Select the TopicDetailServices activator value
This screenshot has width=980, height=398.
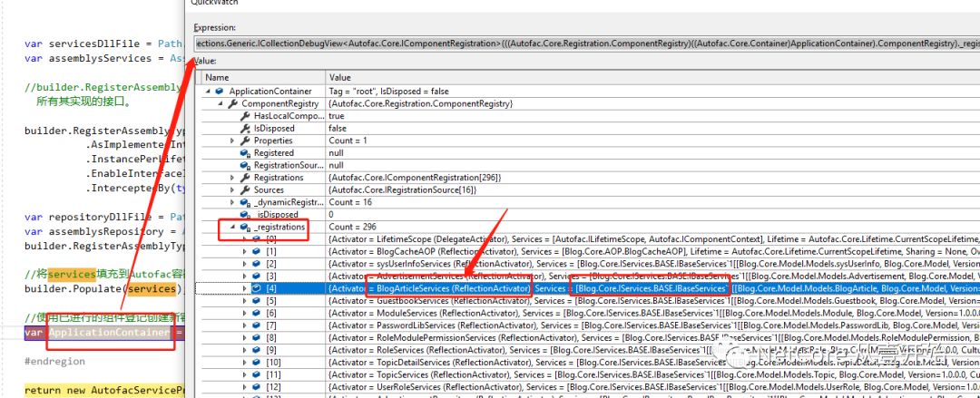653,363
